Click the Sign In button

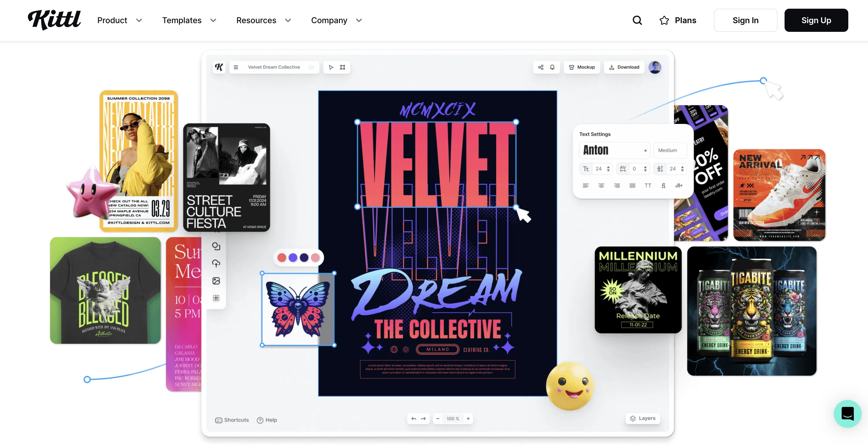(745, 20)
